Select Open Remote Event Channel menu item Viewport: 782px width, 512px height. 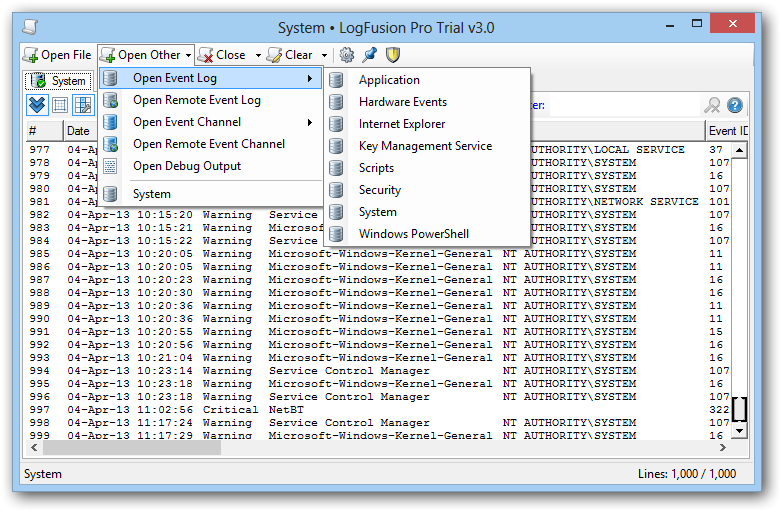click(x=210, y=144)
